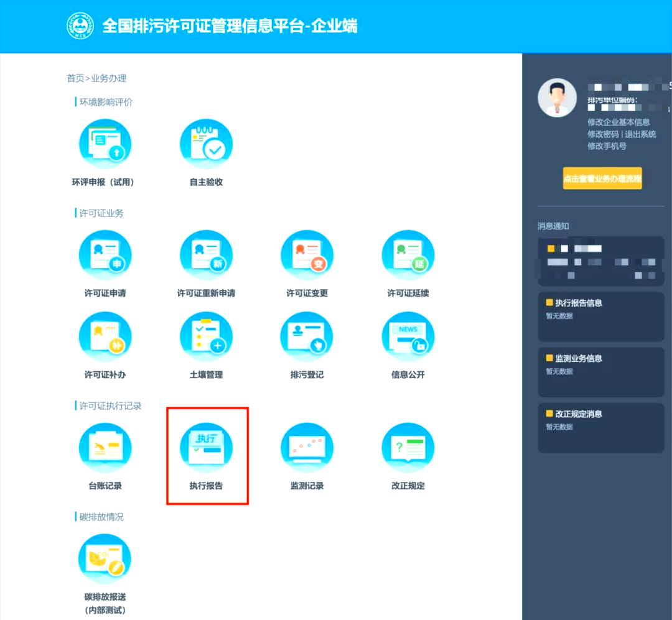672x620 pixels.
Task: Click 点击查看业务办理流程 yellow button
Action: coord(602,178)
